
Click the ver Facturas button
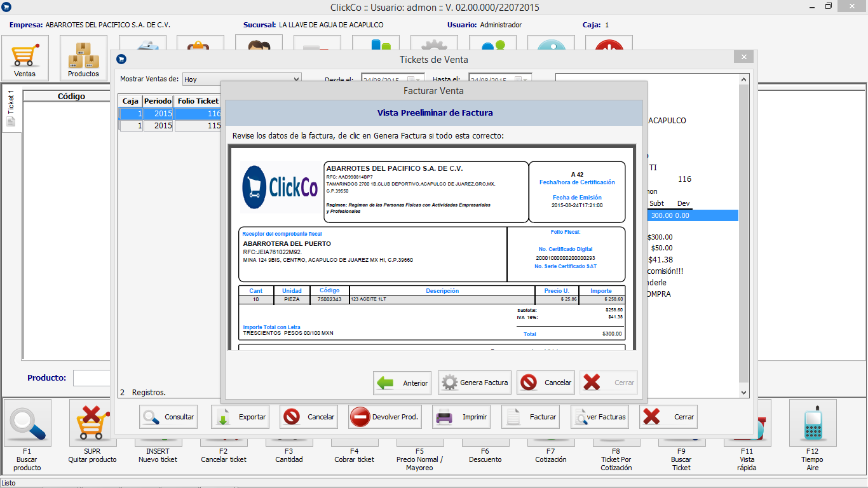point(600,417)
